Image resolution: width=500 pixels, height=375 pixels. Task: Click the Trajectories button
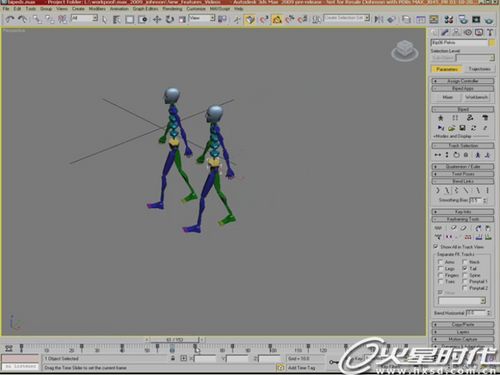(479, 69)
